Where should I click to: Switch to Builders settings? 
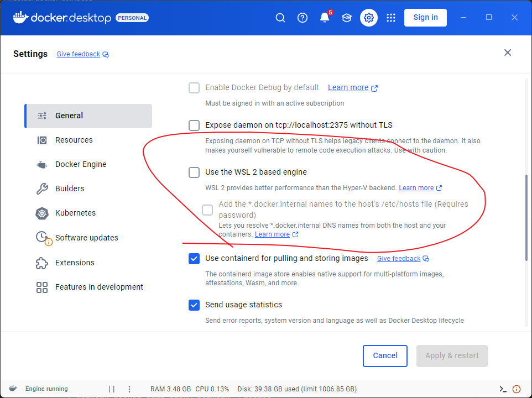pyautogui.click(x=88, y=188)
